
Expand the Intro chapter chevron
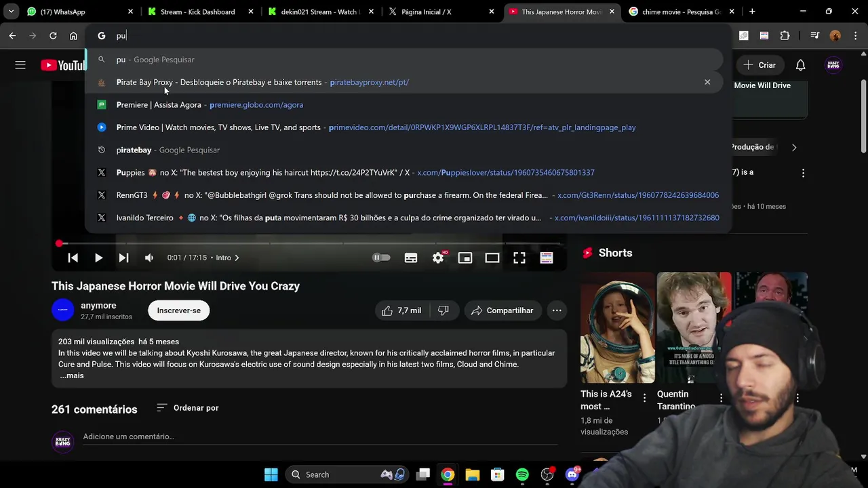[237, 258]
